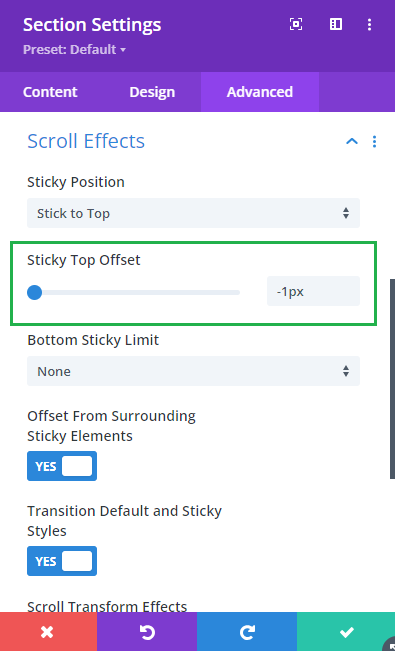Screen dimensions: 395x651
Task: Open the Scroll Effects options dots menu
Action: pyautogui.click(x=374, y=142)
